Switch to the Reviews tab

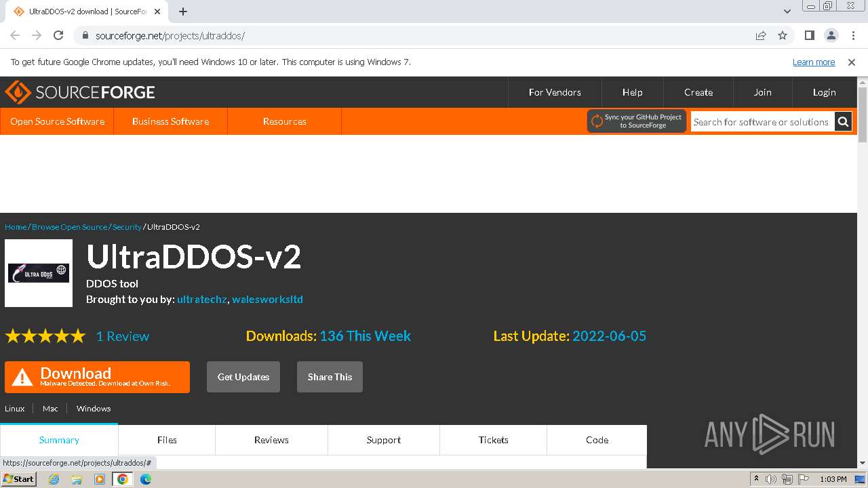point(271,440)
